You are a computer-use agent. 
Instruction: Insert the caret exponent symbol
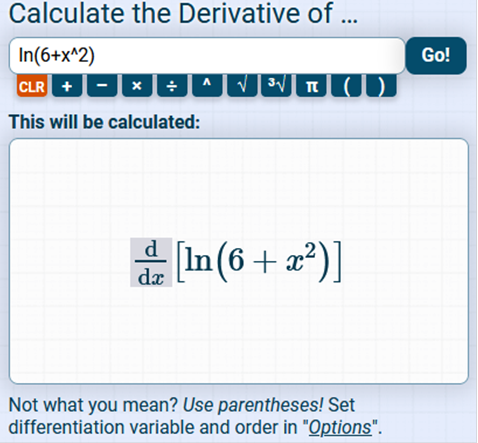pos(207,86)
